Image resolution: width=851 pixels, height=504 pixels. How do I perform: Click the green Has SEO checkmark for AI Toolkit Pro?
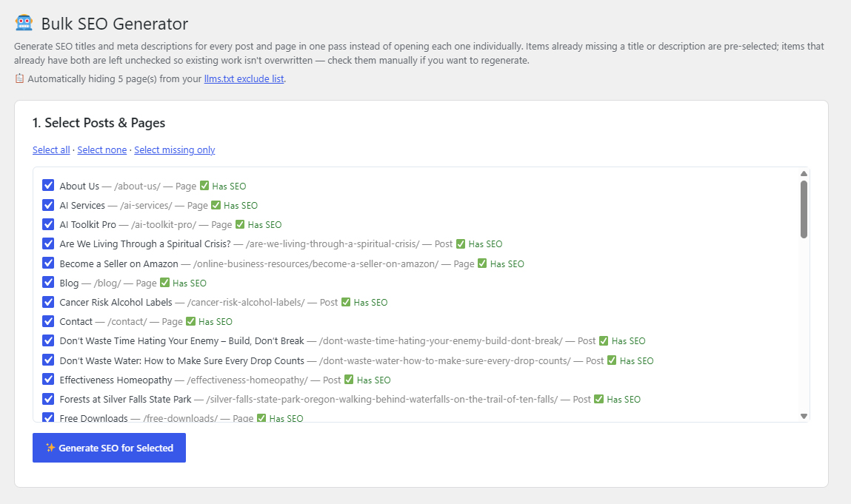(x=240, y=224)
